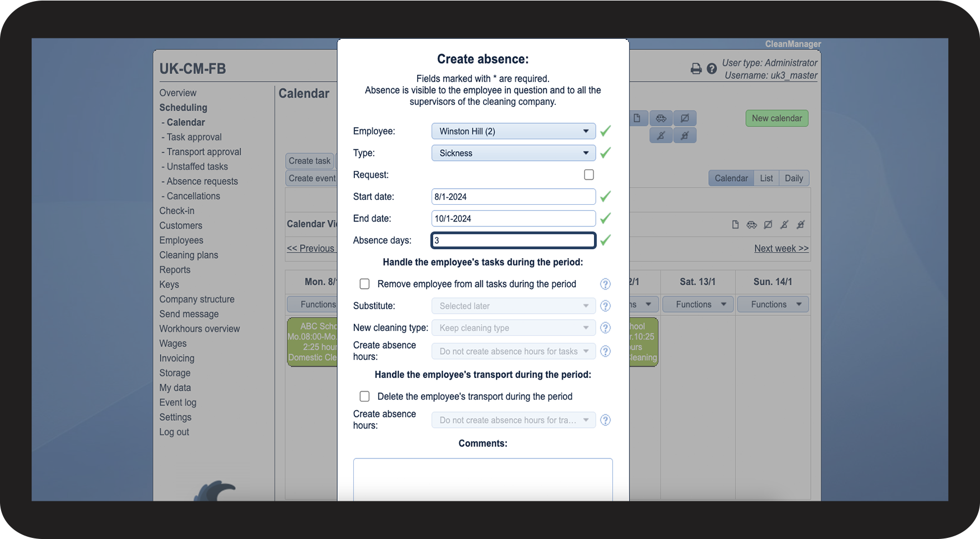Click help icon next to New cleaning type
The image size is (980, 539).
click(x=606, y=328)
